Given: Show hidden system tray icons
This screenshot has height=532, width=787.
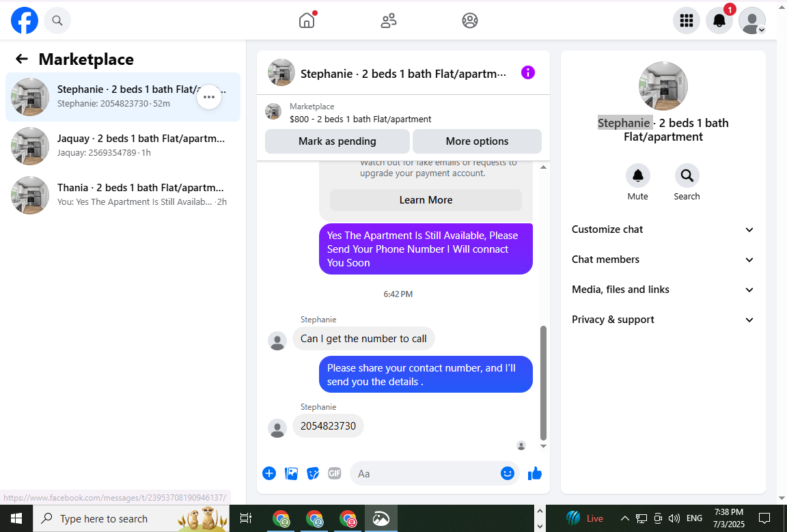Looking at the screenshot, I should 624,518.
